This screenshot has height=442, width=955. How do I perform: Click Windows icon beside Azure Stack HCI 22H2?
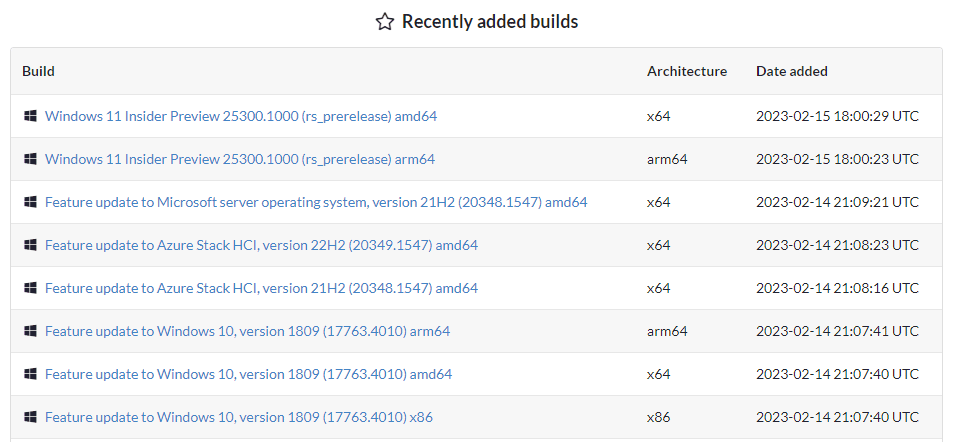(x=30, y=245)
